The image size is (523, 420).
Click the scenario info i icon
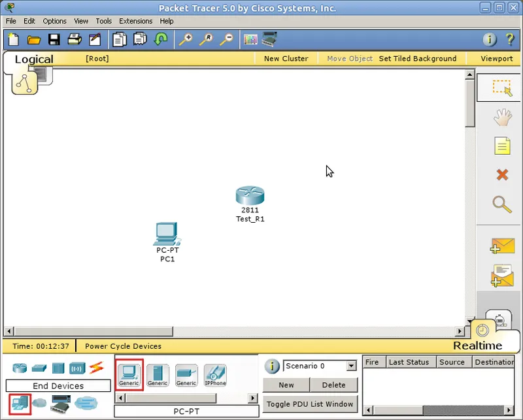[272, 366]
